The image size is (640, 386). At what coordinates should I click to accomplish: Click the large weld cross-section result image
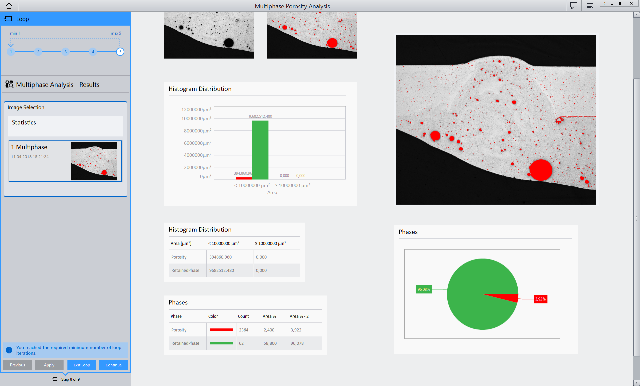tap(496, 120)
